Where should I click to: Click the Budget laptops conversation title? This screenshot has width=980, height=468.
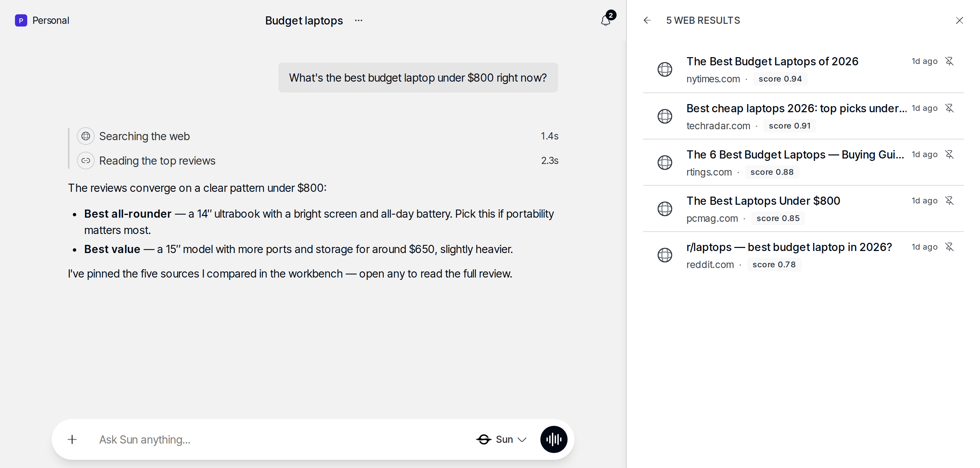tap(304, 20)
